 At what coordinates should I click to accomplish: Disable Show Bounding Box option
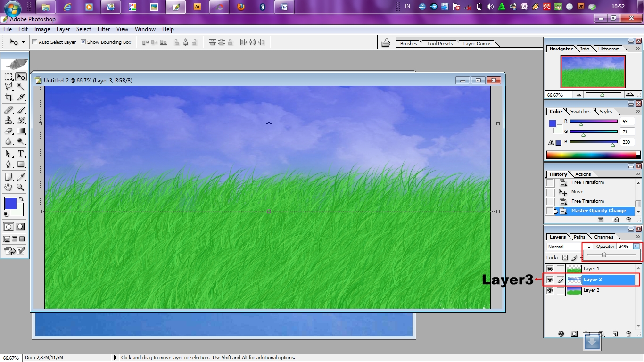[x=83, y=41]
